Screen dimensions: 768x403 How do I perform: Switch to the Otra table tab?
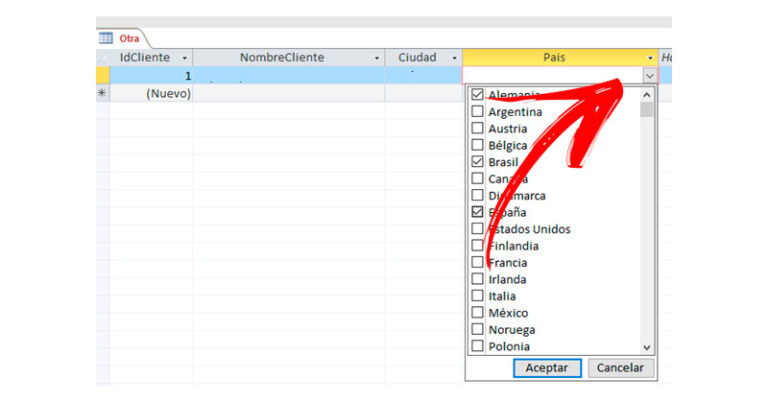click(x=129, y=38)
